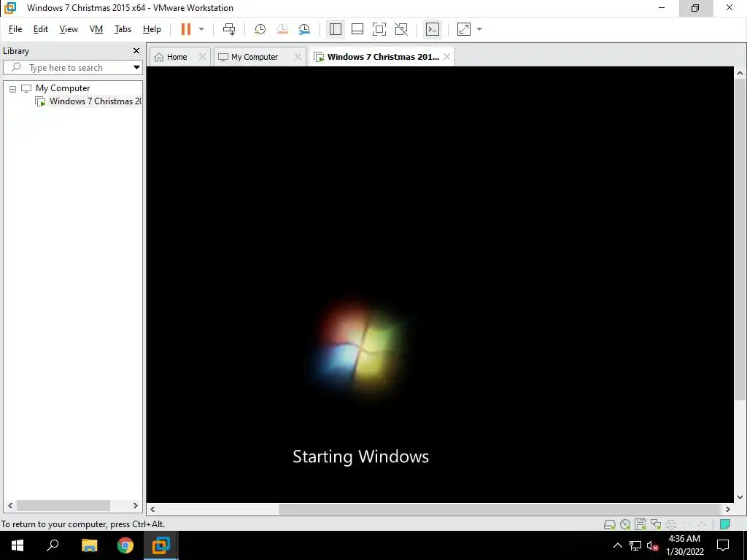Click the library horizontal scrollbar thumb
This screenshot has height=560, width=747.
tap(63, 506)
